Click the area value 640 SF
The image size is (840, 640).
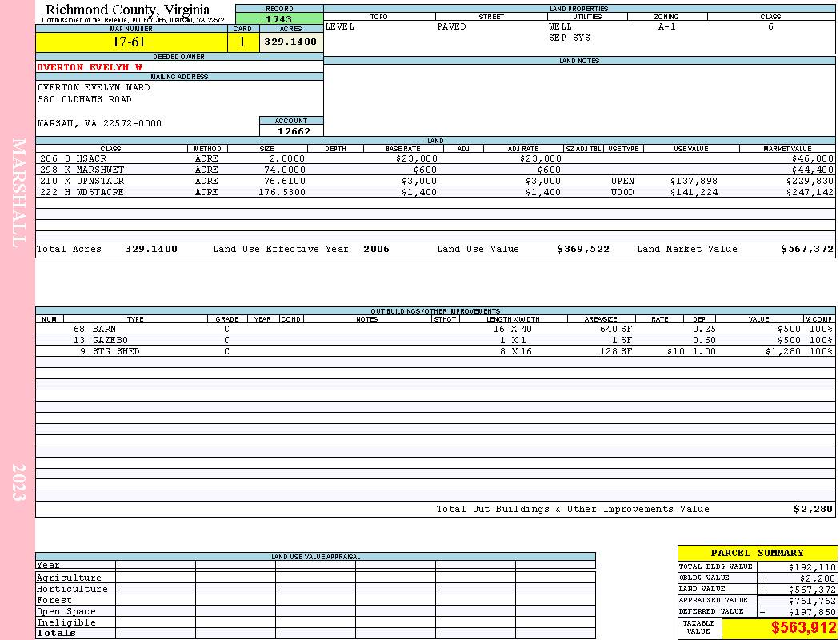click(616, 329)
